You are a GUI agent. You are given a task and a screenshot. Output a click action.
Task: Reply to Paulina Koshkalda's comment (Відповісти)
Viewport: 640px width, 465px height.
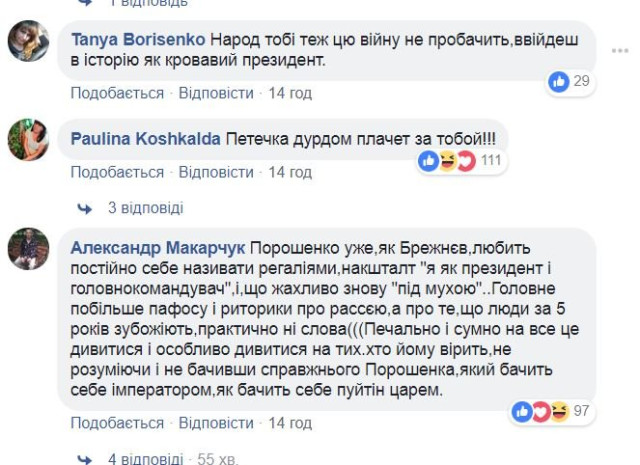coord(216,172)
